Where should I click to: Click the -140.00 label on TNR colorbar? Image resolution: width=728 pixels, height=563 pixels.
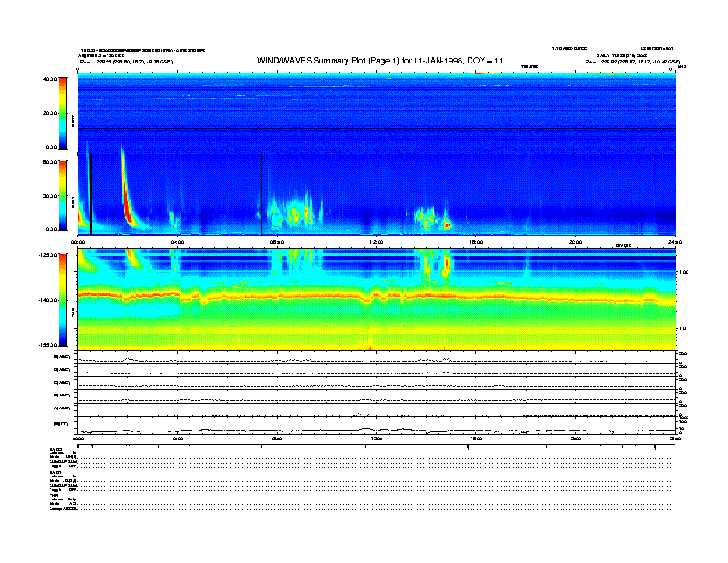[48, 300]
